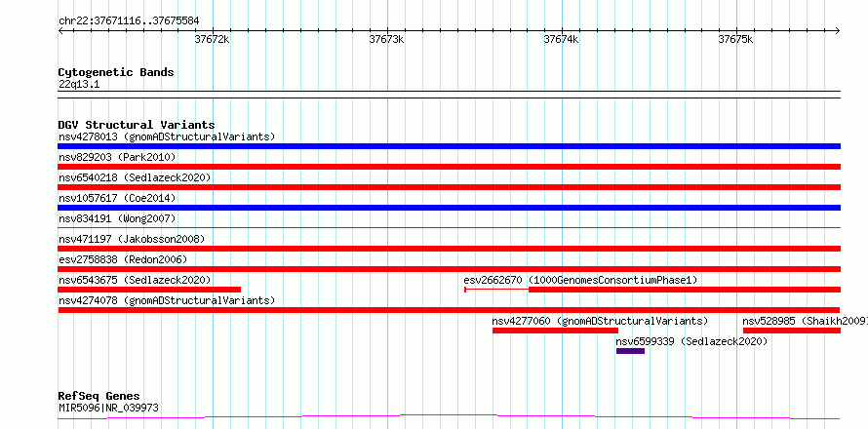868x429 pixels.
Task: Click the 37672k ruler tick label
Action: [x=212, y=40]
